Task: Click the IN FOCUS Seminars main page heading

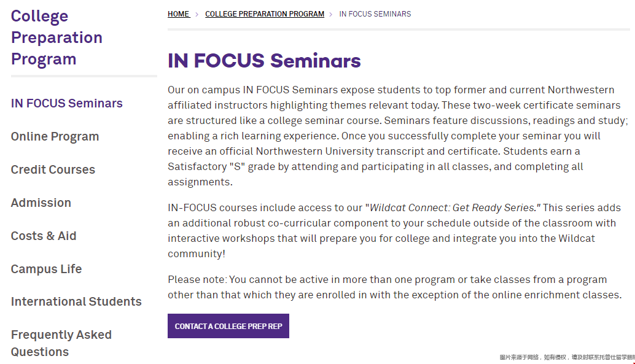Action: coord(264,61)
